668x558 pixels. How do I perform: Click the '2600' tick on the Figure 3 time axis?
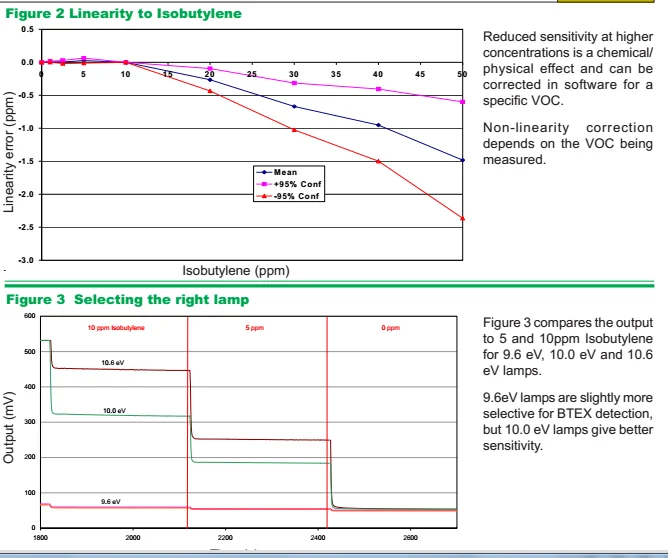[x=410, y=538]
